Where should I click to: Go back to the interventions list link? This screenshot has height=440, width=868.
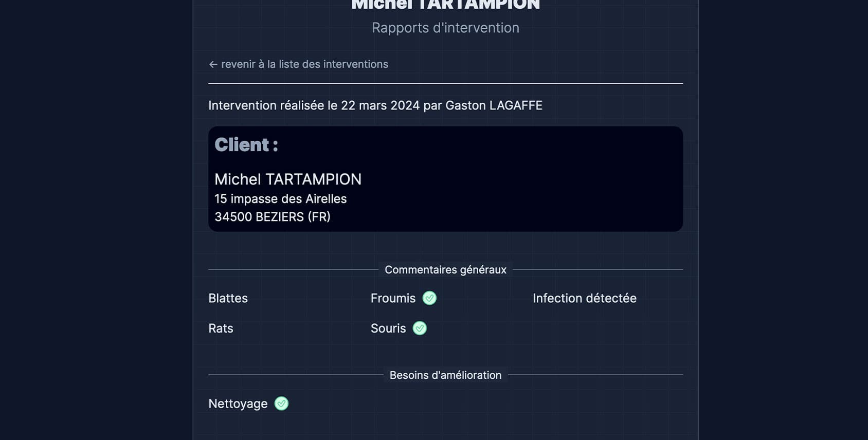coord(304,64)
